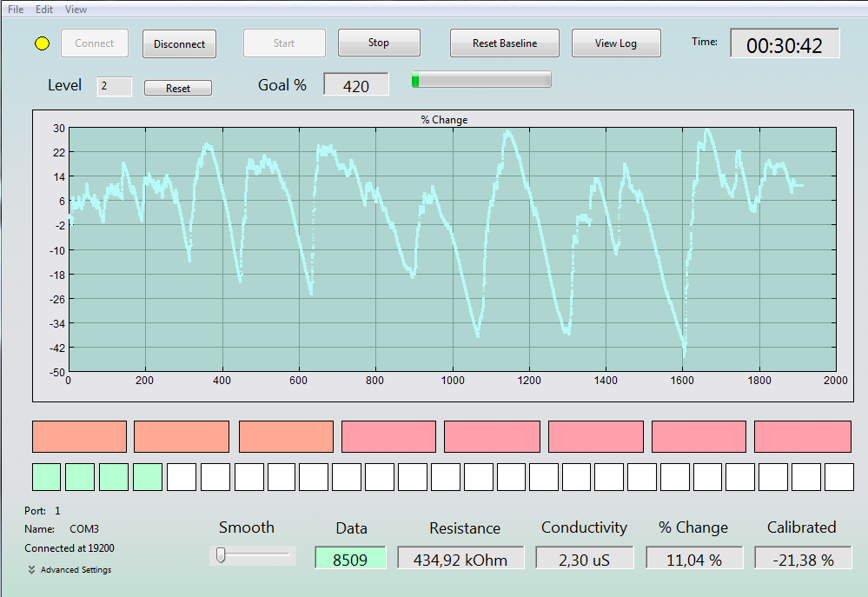Image resolution: width=868 pixels, height=597 pixels.
Task: Click the Time display showing 00:30:42
Action: pyautogui.click(x=785, y=43)
